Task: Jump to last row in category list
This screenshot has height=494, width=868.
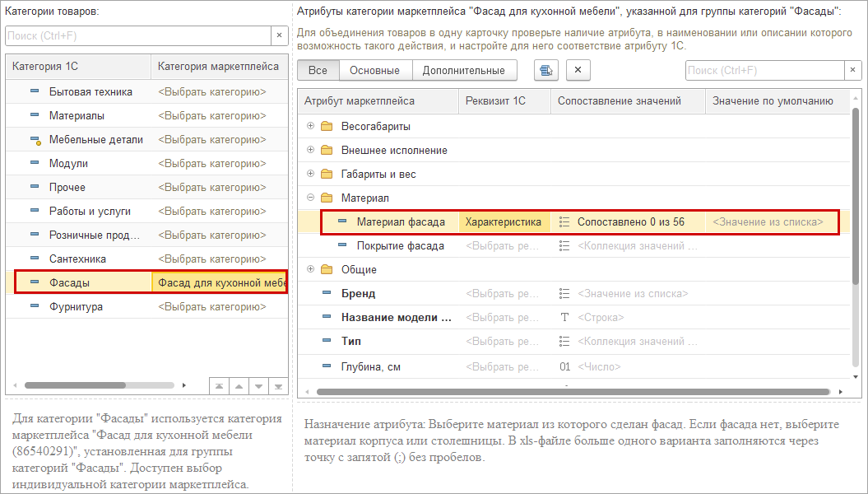Action: (x=278, y=385)
